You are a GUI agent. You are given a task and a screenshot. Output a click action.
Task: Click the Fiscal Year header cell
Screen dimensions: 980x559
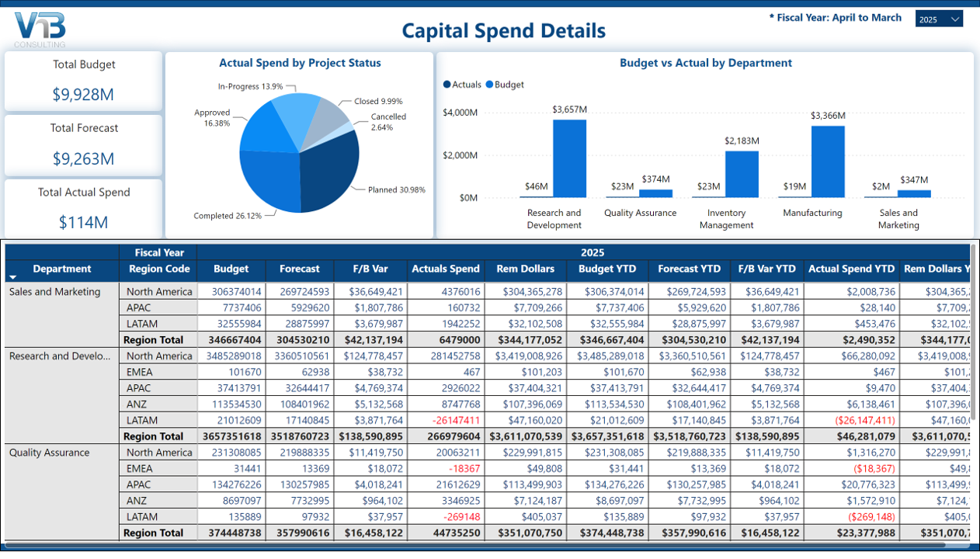coord(158,252)
